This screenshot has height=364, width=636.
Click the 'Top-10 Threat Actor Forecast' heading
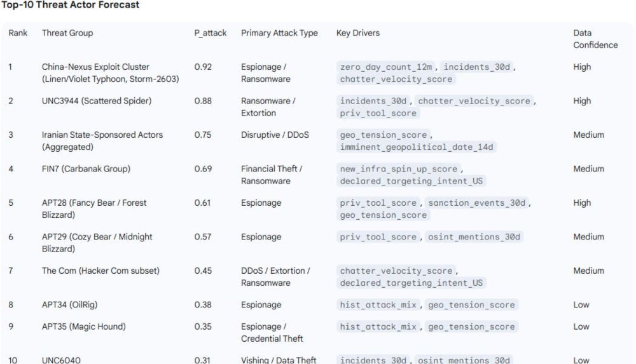point(70,5)
